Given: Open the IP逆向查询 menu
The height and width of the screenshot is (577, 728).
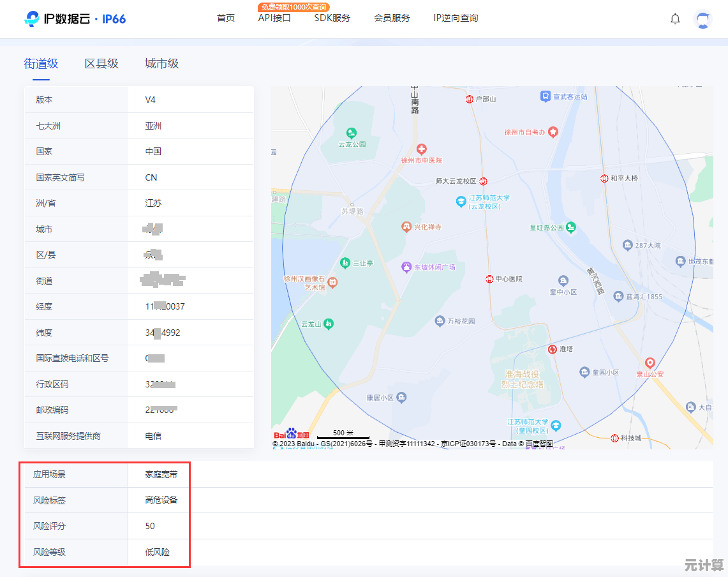Looking at the screenshot, I should click(x=455, y=19).
